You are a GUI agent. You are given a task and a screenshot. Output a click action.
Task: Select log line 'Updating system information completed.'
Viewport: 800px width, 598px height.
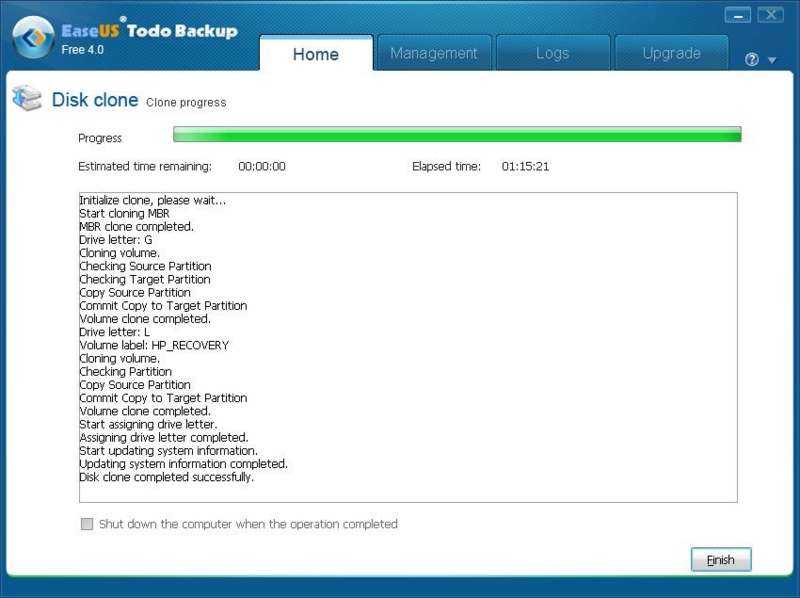click(184, 464)
